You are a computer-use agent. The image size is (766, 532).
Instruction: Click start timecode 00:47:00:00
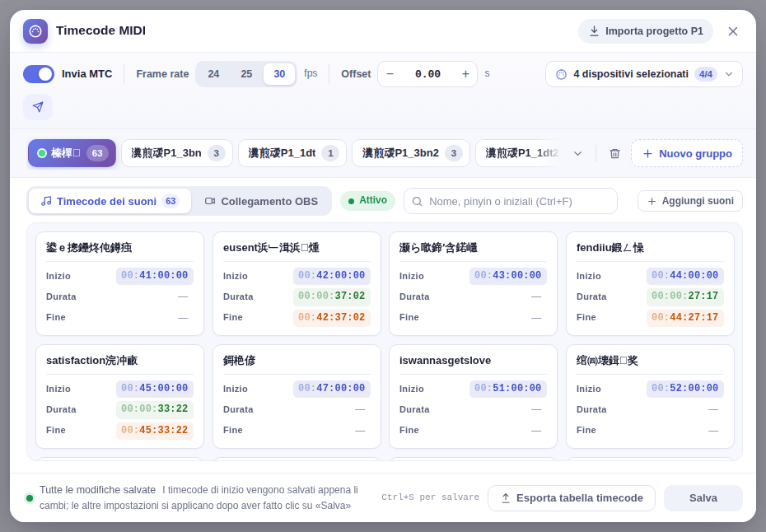pos(332,389)
